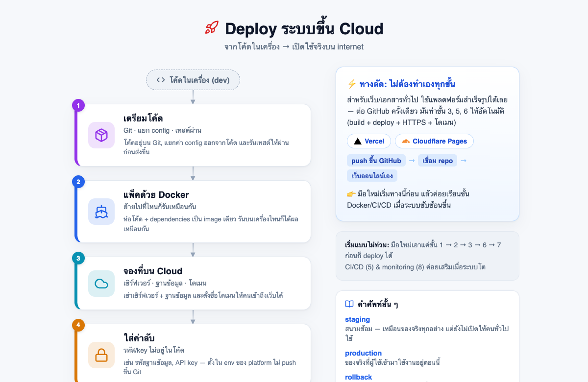Click the lightning bolt icon beside ทางลัด
The height and width of the screenshot is (382, 588).
[351, 84]
